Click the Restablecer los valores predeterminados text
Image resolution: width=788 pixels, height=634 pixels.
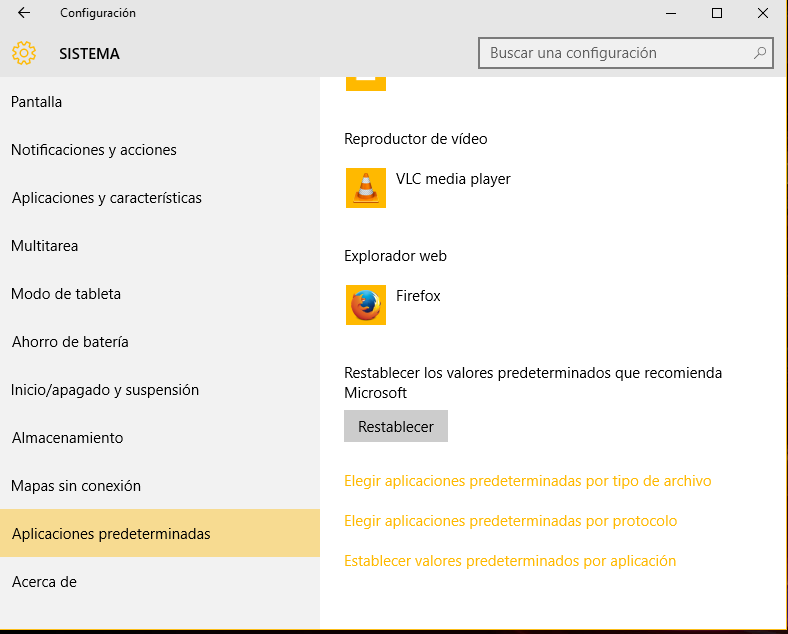533,383
